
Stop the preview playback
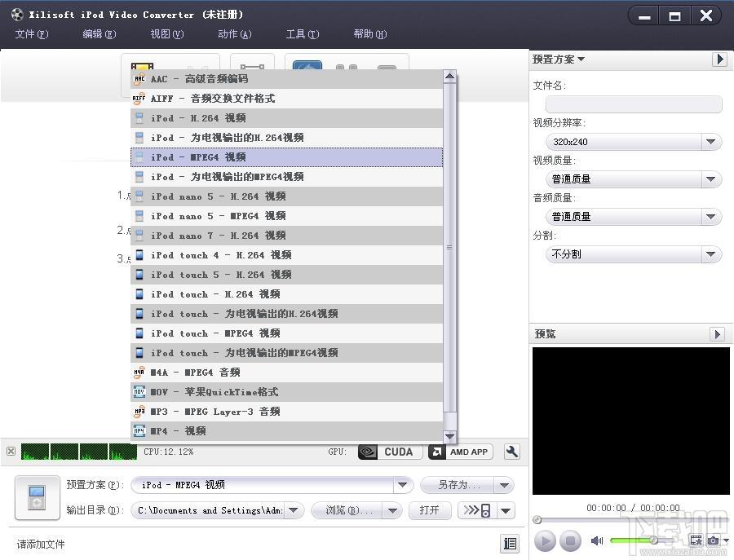[x=570, y=541]
